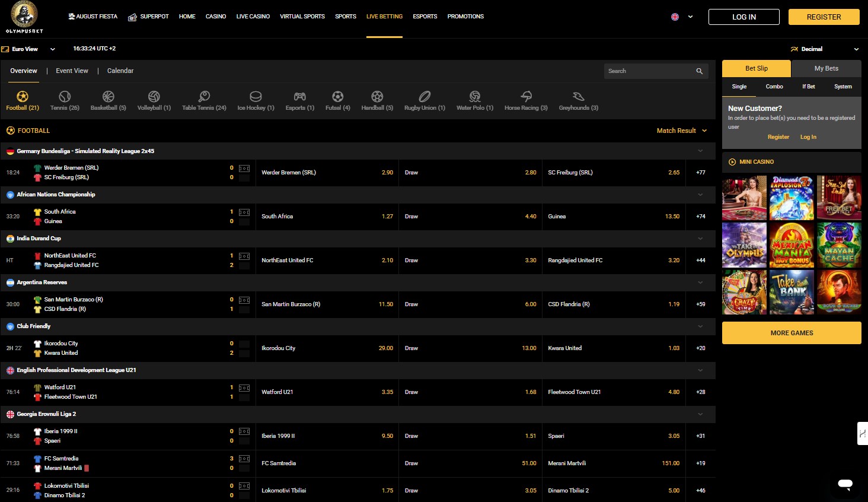Open the Virtual Sports menu

pos(302,17)
